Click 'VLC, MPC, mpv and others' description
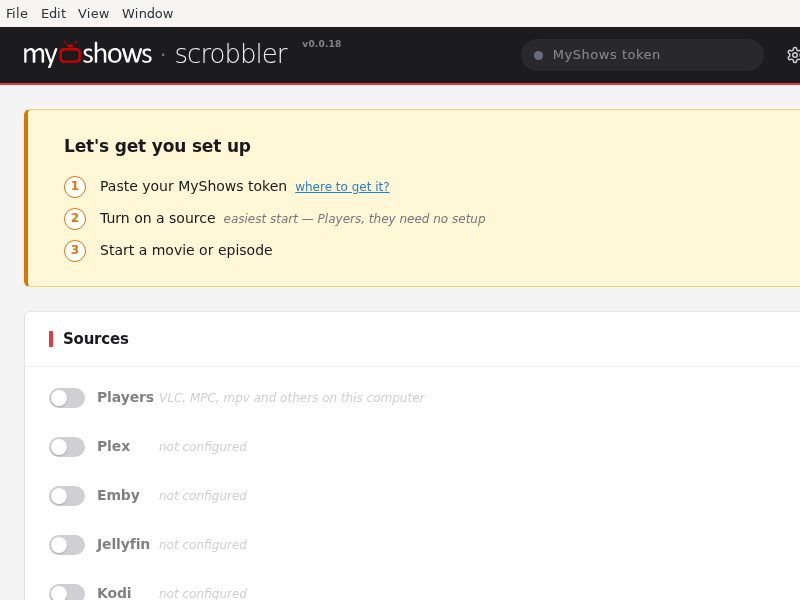Viewport: 800px width, 600px height. 291,398
